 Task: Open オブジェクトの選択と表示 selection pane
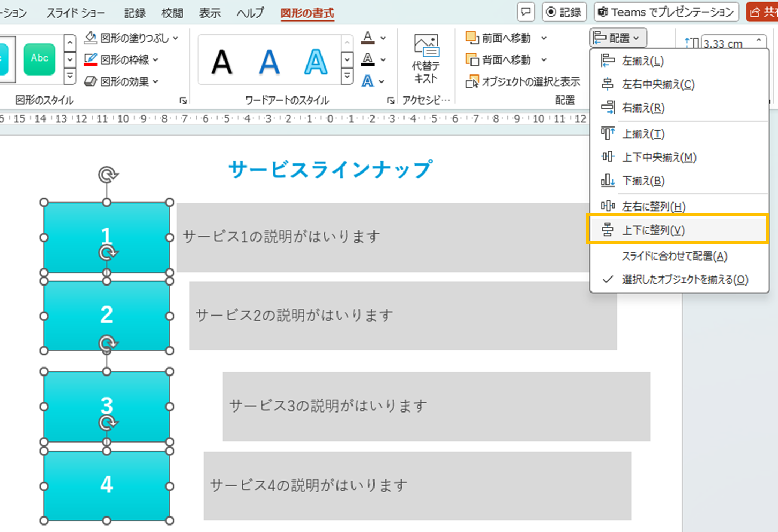(523, 81)
